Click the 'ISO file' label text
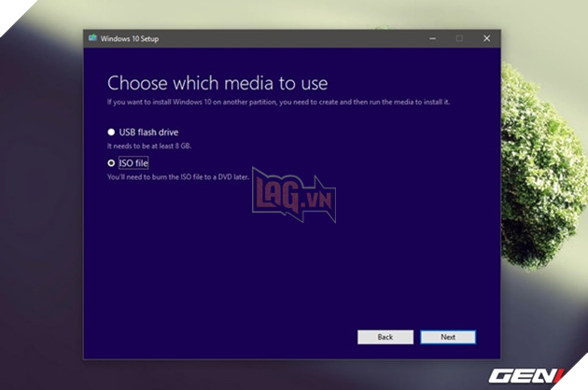Screen dimensions: 588x390 pyautogui.click(x=133, y=163)
